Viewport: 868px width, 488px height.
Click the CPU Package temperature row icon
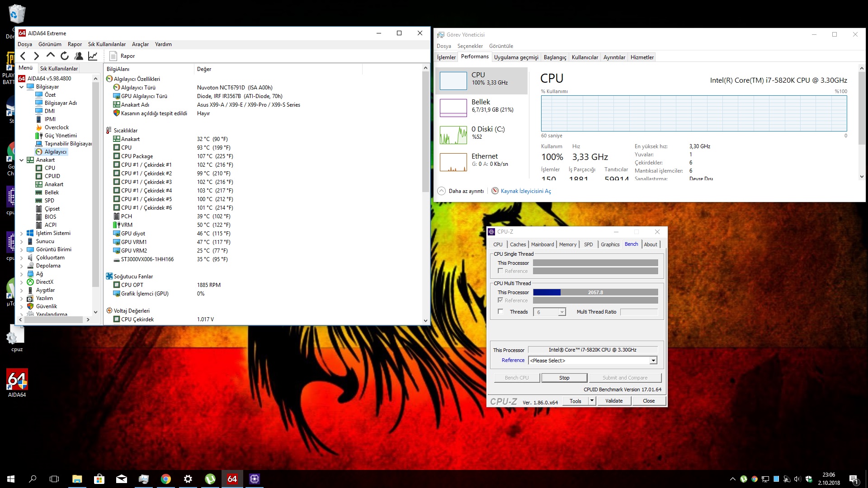(x=116, y=156)
